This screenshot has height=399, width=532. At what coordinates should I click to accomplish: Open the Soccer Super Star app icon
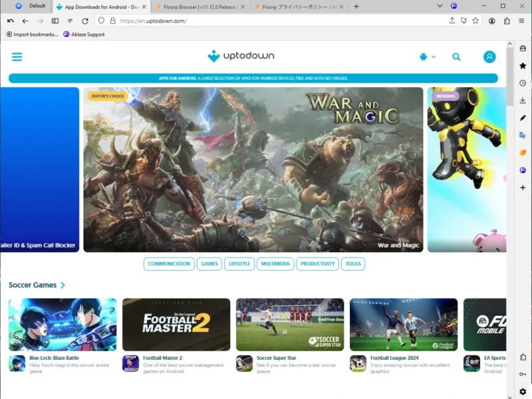(244, 363)
